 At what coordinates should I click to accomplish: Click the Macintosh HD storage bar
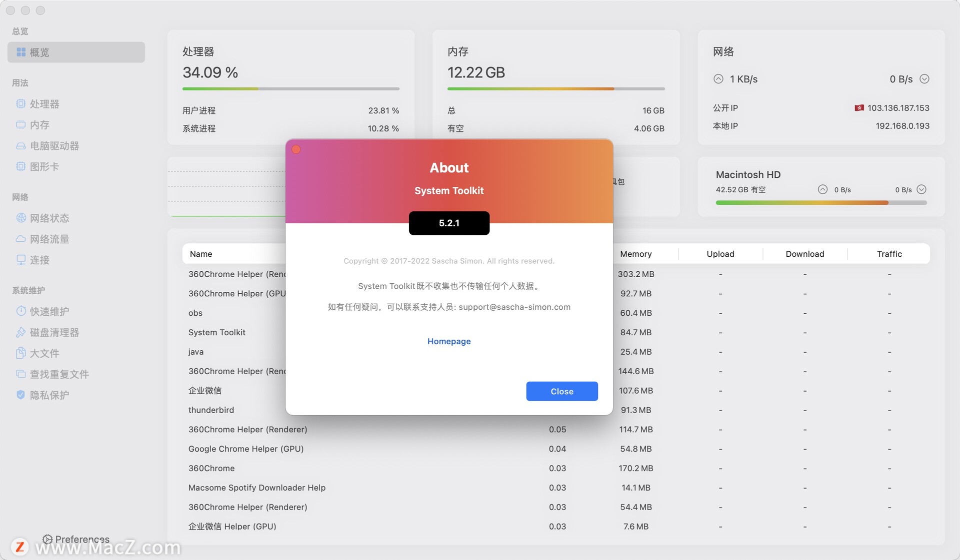point(821,203)
